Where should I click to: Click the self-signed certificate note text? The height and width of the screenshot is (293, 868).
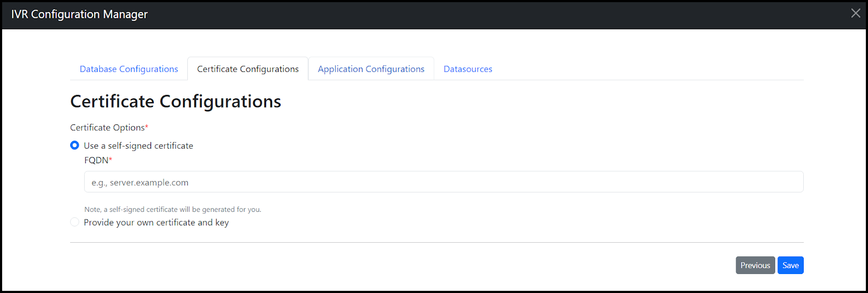pos(172,210)
